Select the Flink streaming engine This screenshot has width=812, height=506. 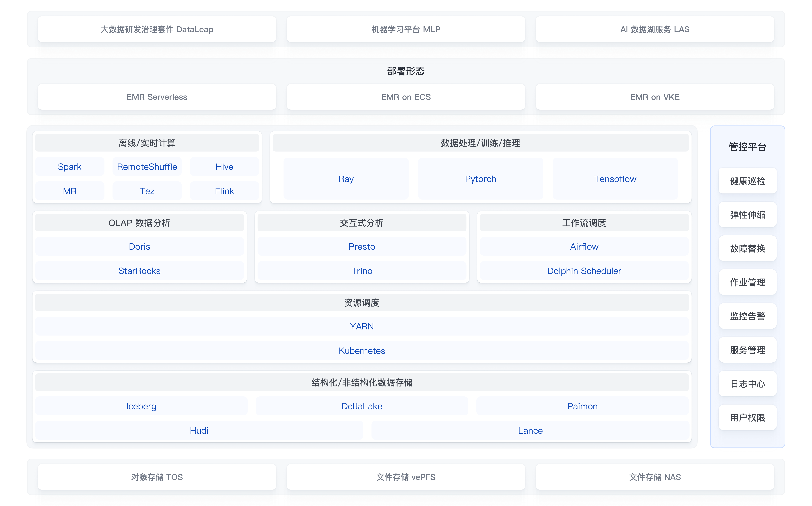(224, 191)
